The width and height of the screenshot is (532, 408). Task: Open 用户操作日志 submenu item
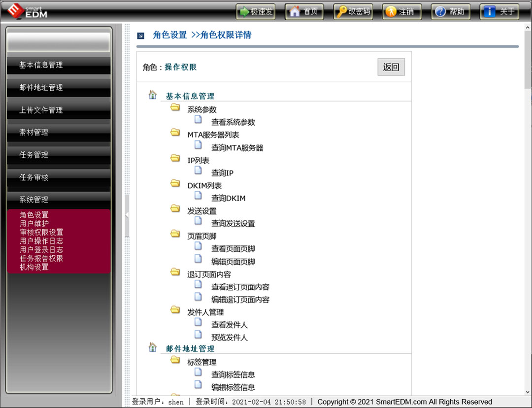[41, 241]
